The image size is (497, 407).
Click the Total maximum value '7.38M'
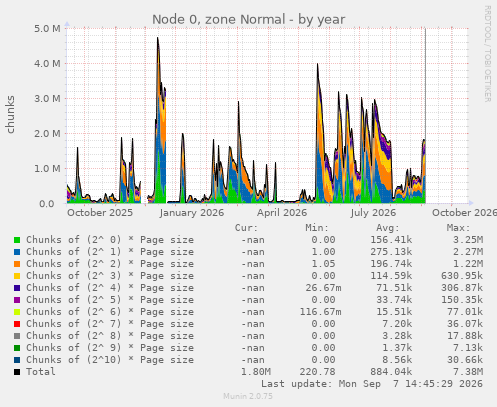(x=468, y=372)
